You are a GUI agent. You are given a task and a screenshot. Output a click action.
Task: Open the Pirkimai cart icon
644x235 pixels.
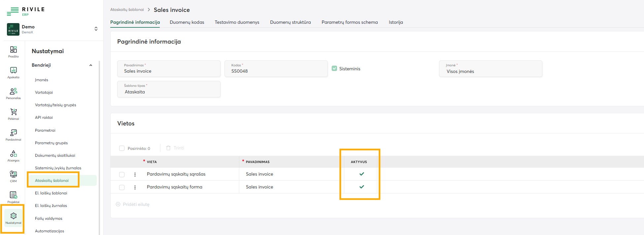click(x=13, y=114)
